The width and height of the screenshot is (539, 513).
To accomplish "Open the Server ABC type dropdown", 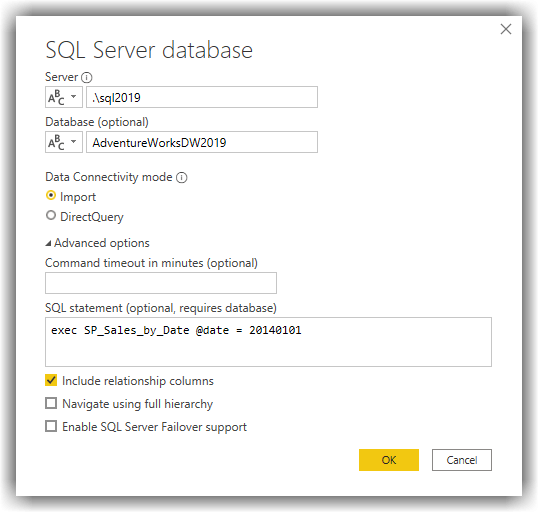I will (64, 97).
